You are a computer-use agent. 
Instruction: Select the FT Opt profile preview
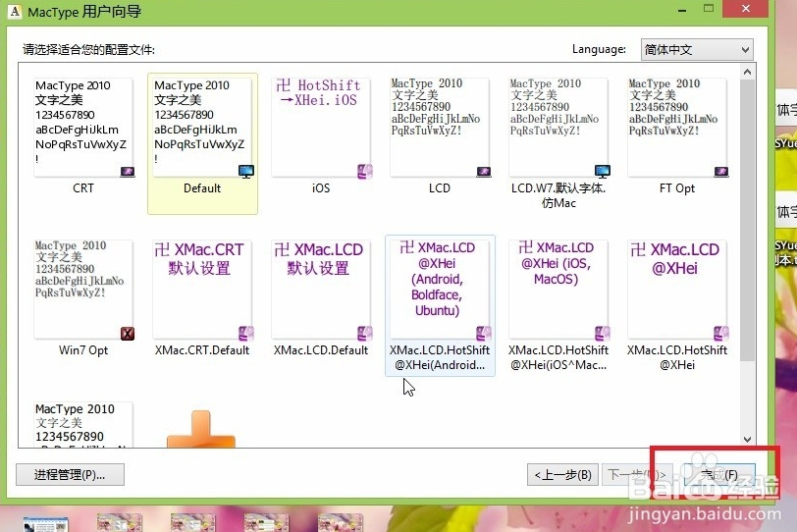tap(677, 127)
